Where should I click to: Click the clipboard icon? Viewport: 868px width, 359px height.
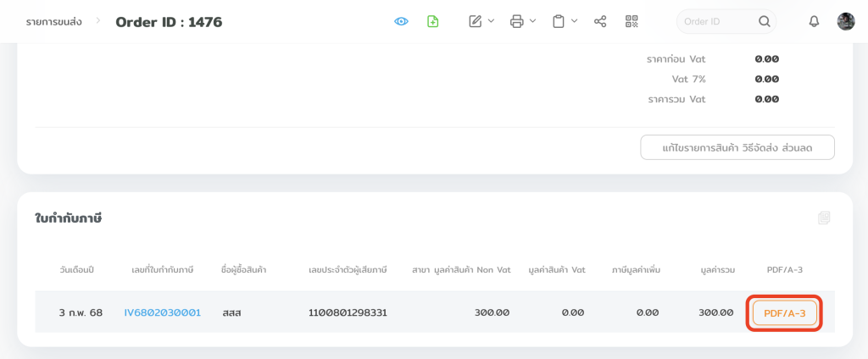pos(559,21)
